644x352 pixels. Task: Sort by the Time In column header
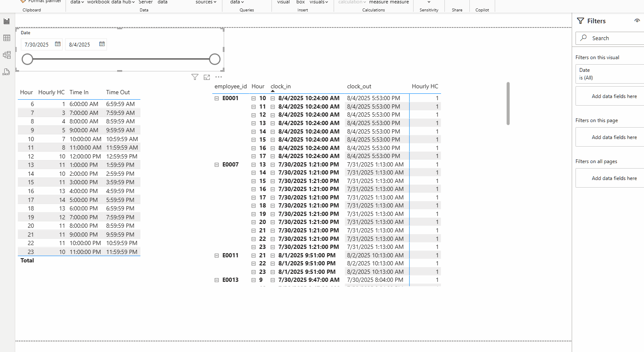(x=79, y=92)
